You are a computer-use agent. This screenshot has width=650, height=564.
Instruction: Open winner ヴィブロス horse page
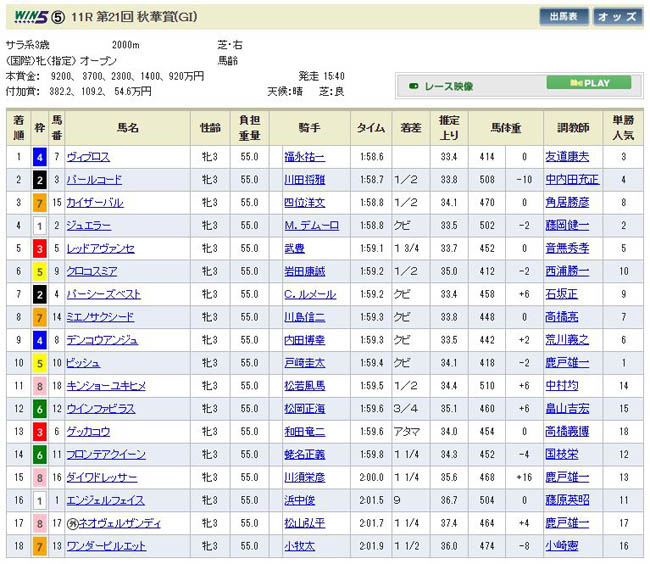tap(89, 157)
